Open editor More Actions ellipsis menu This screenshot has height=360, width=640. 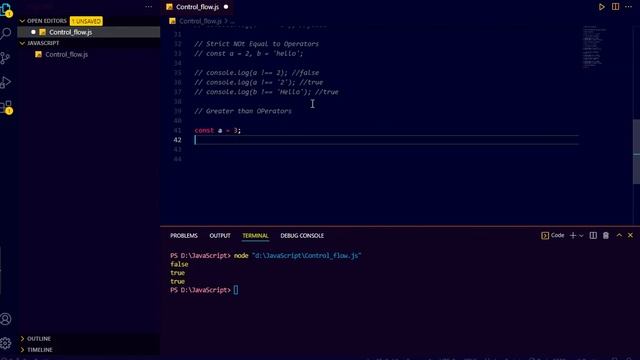(x=628, y=7)
